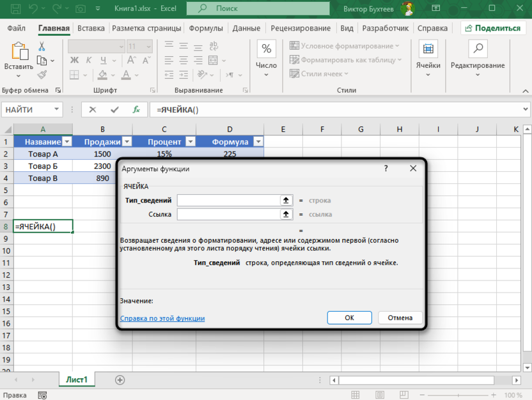Click the macro recording icon in status bar
This screenshot has width=532, height=400.
(x=41, y=395)
